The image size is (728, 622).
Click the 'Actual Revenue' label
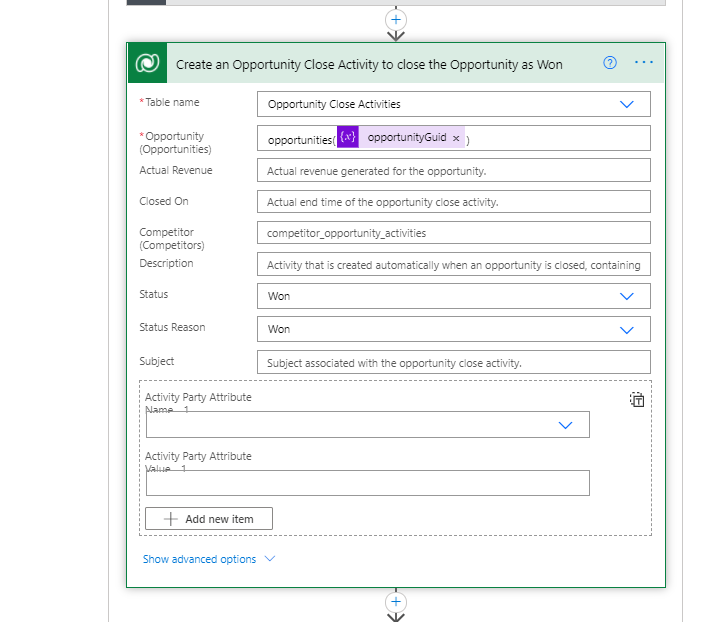pyautogui.click(x=176, y=170)
